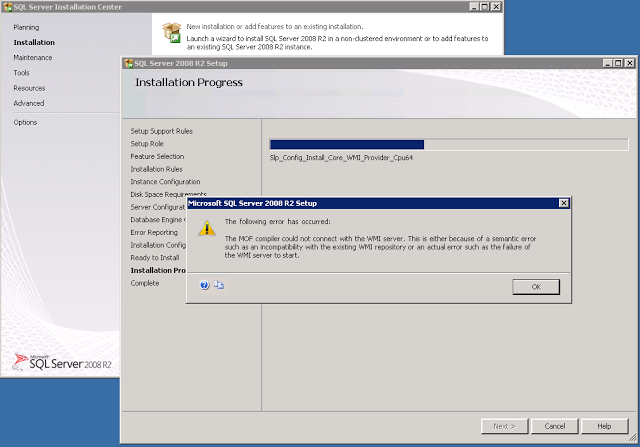640x447 pixels.
Task: Select Server Configuration step
Action: (158, 207)
